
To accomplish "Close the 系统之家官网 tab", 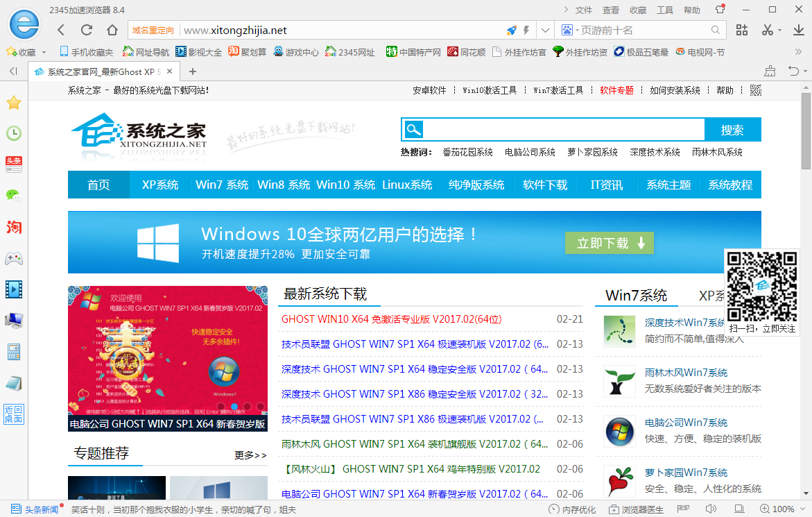I will 169,71.
